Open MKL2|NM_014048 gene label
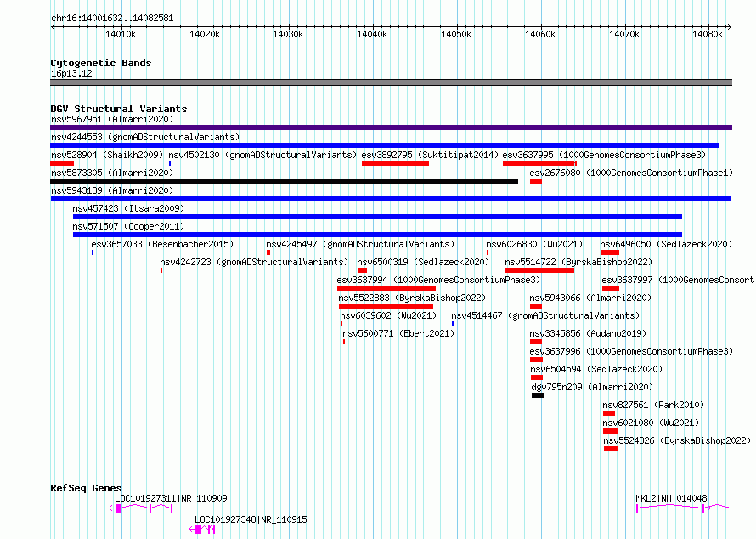The image size is (756, 539). coord(671,498)
